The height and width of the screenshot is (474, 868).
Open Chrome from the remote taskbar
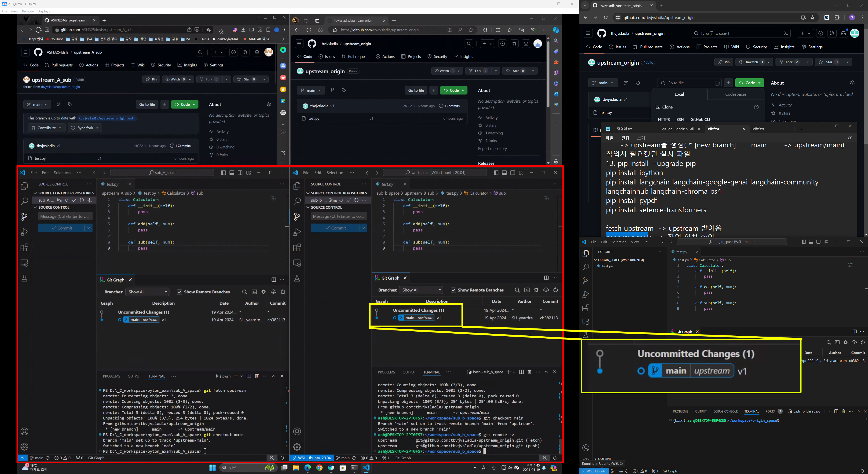click(319, 468)
